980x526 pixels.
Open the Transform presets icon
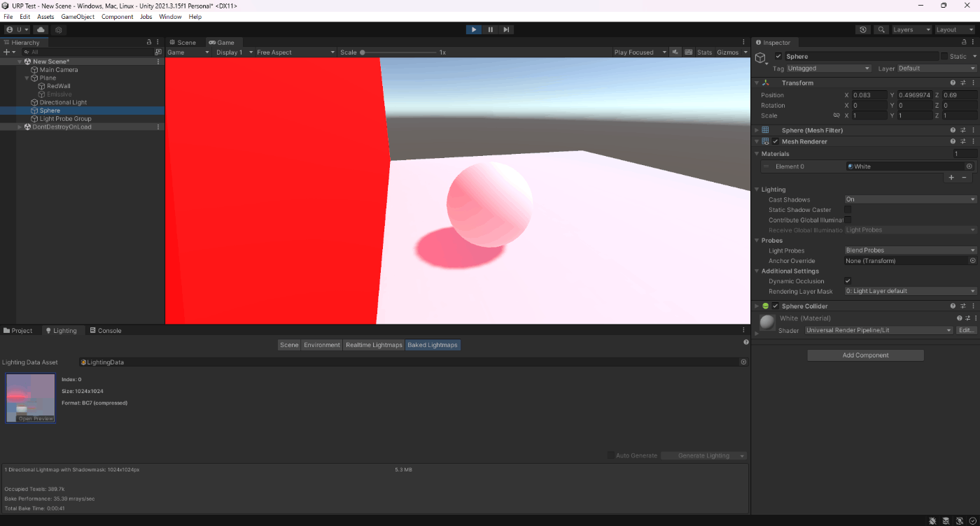(963, 83)
